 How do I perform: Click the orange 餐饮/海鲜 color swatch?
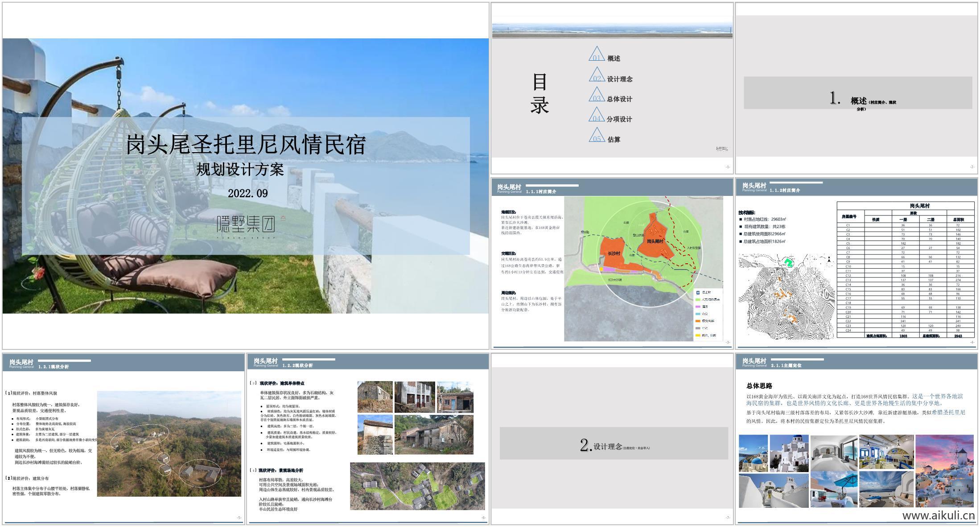(x=698, y=321)
